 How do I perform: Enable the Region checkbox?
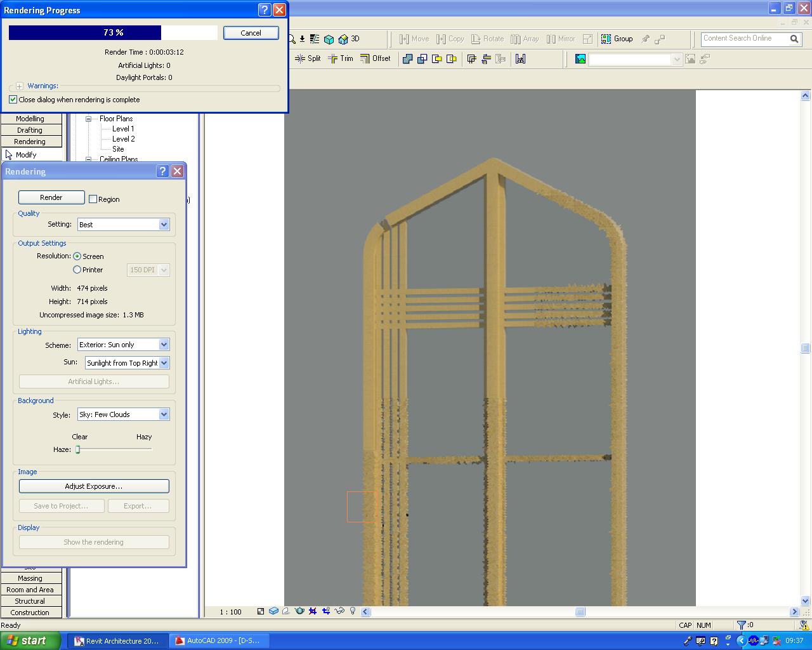click(93, 199)
